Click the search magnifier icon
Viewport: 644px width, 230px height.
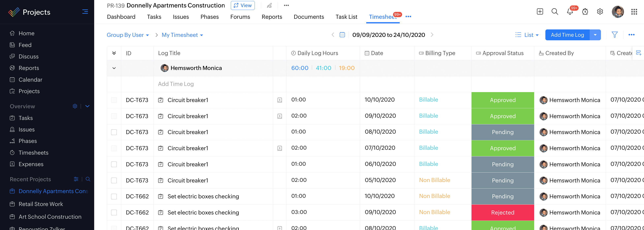[554, 11]
